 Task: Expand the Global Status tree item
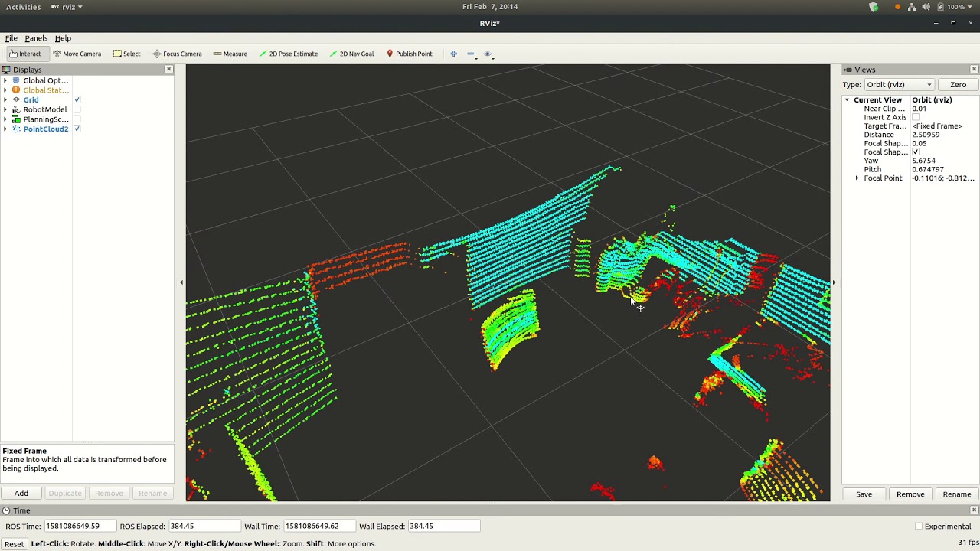[5, 90]
